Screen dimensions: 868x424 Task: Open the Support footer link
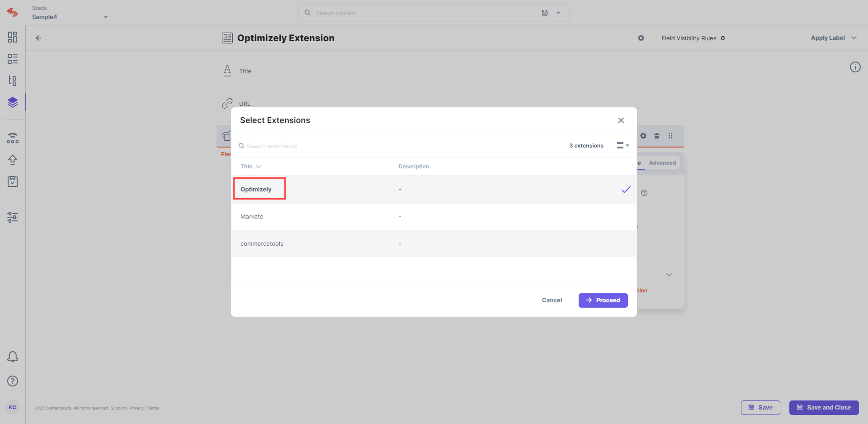(x=118, y=408)
